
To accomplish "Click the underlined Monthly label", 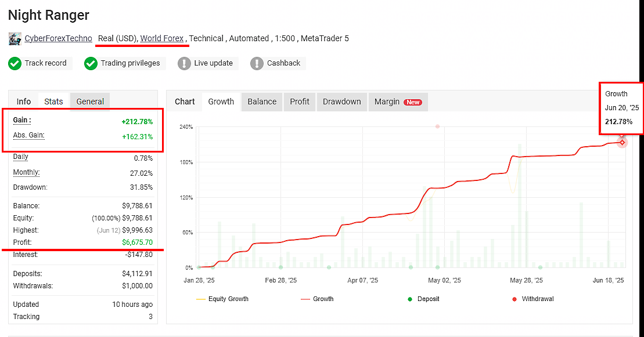I will [x=26, y=172].
